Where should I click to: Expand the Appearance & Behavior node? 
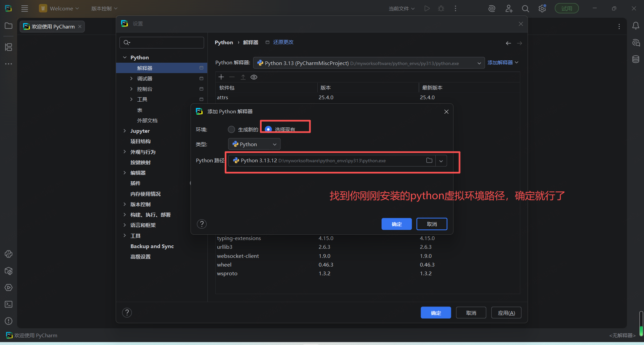coord(125,152)
